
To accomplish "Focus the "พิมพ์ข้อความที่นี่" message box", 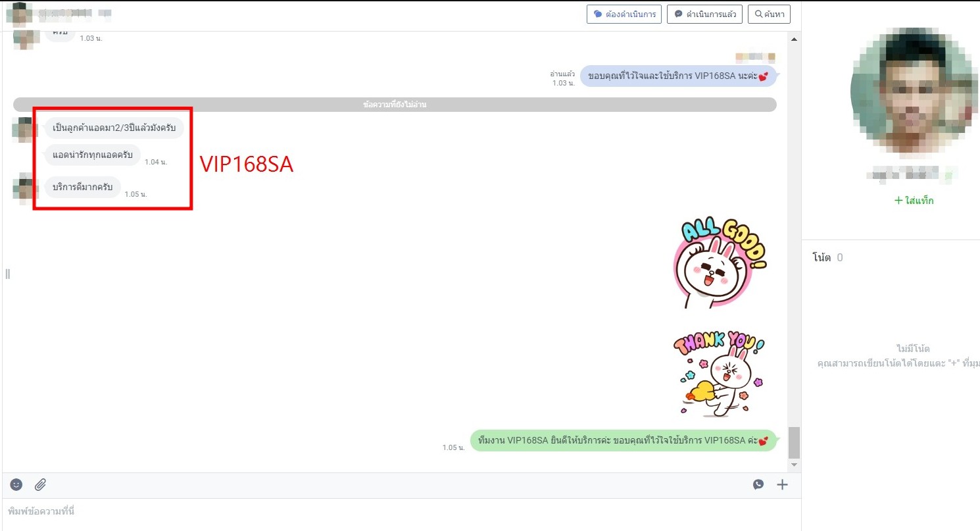I will (395, 511).
